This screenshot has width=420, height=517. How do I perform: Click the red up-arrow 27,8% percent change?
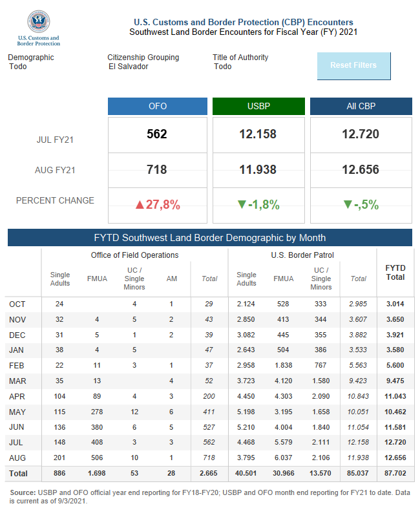[x=157, y=205]
